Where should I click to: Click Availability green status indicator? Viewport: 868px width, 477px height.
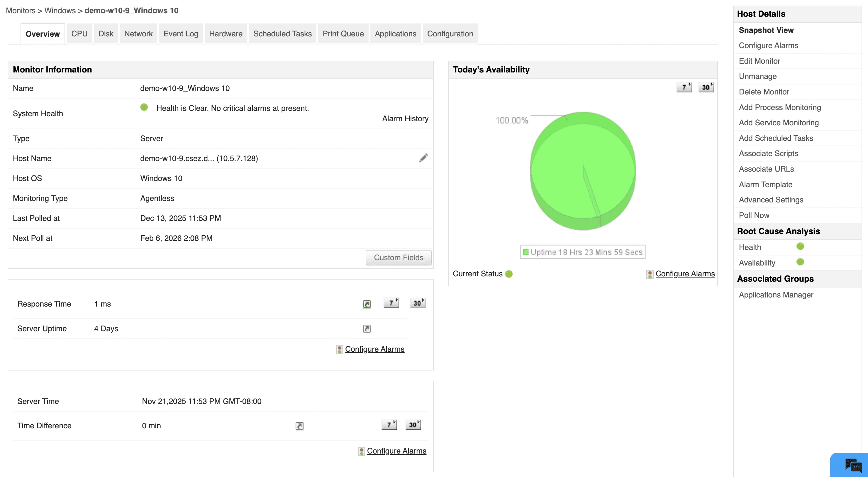coord(800,262)
